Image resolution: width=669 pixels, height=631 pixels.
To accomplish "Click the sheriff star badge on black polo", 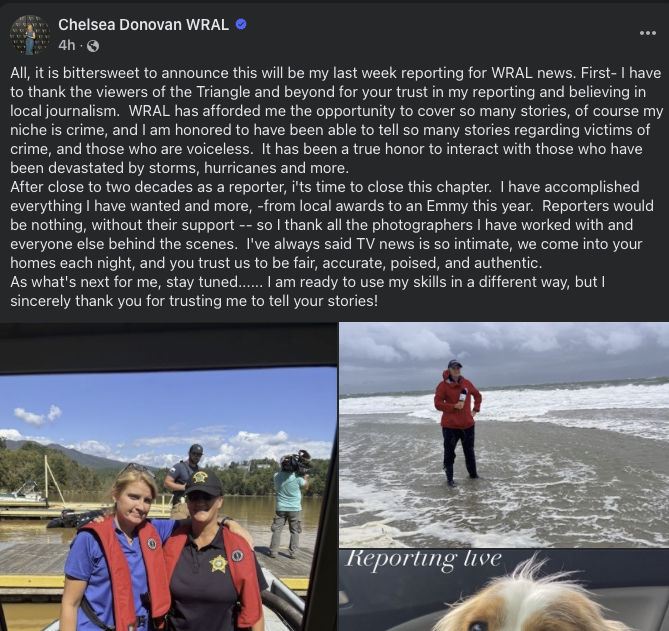I will [218, 564].
